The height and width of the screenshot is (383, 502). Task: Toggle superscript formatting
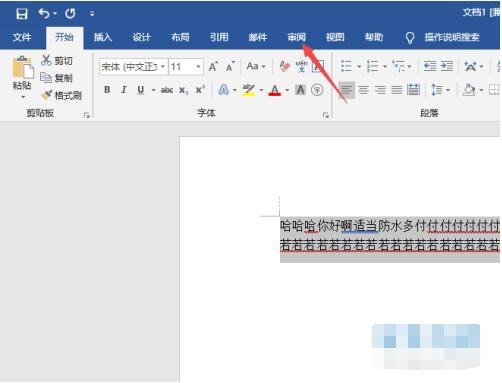(x=200, y=90)
